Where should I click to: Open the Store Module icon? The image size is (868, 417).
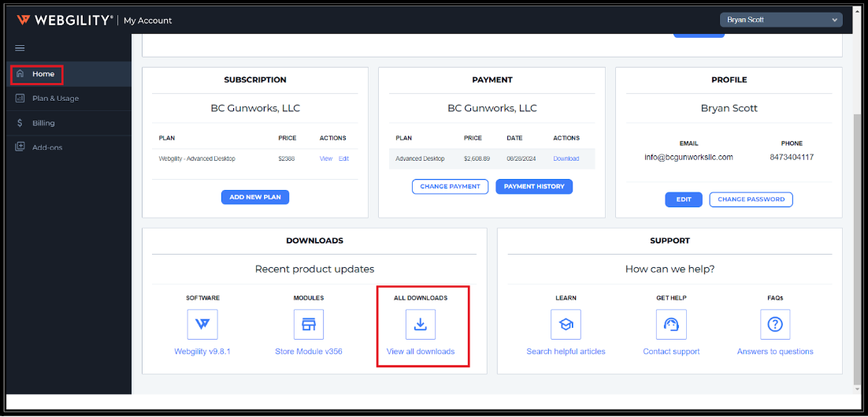pyautogui.click(x=308, y=324)
